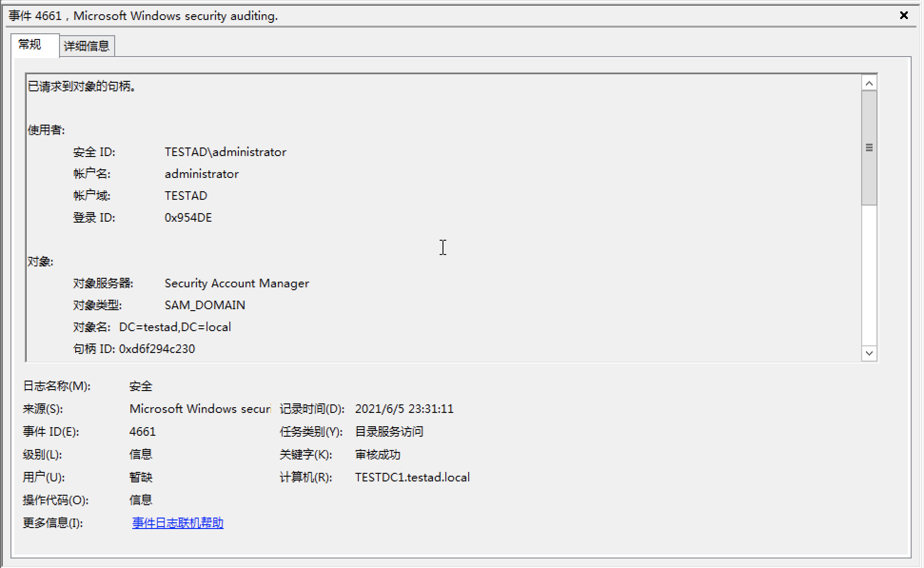Click the scroll down arrow in description box
The width and height of the screenshot is (924, 568).
coord(869,353)
